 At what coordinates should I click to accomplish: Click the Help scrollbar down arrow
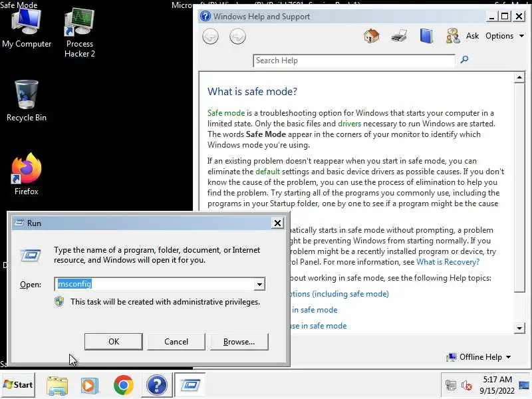click(x=519, y=328)
